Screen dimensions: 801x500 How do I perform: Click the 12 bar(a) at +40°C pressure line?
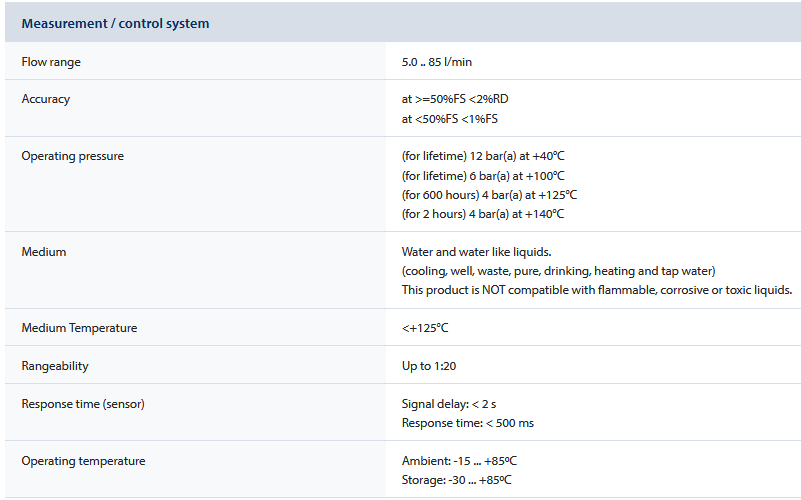483,157
